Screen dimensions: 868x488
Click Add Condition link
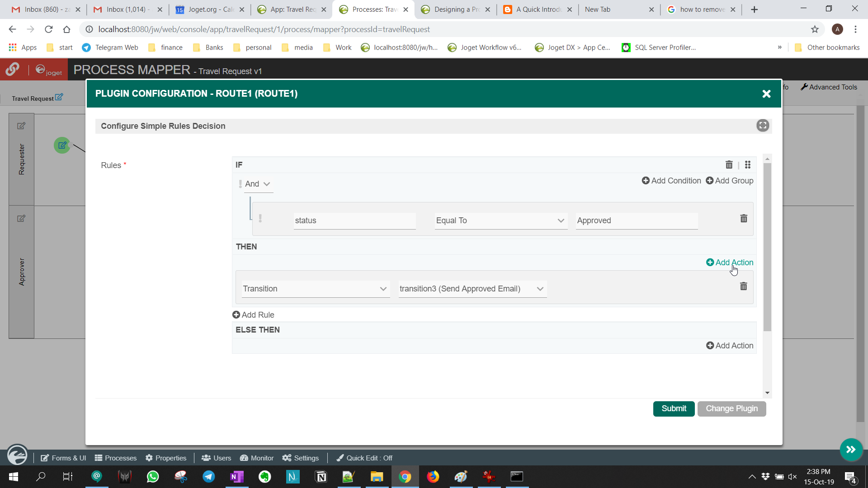point(671,181)
